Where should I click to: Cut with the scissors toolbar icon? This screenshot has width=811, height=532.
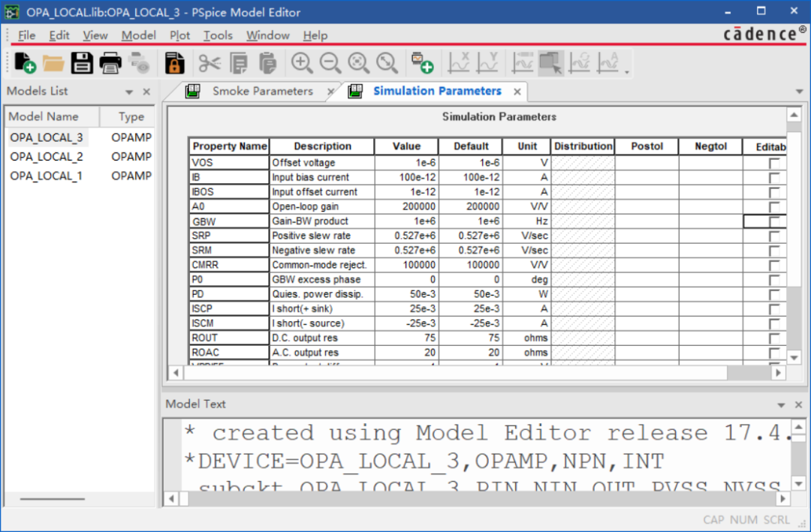210,63
